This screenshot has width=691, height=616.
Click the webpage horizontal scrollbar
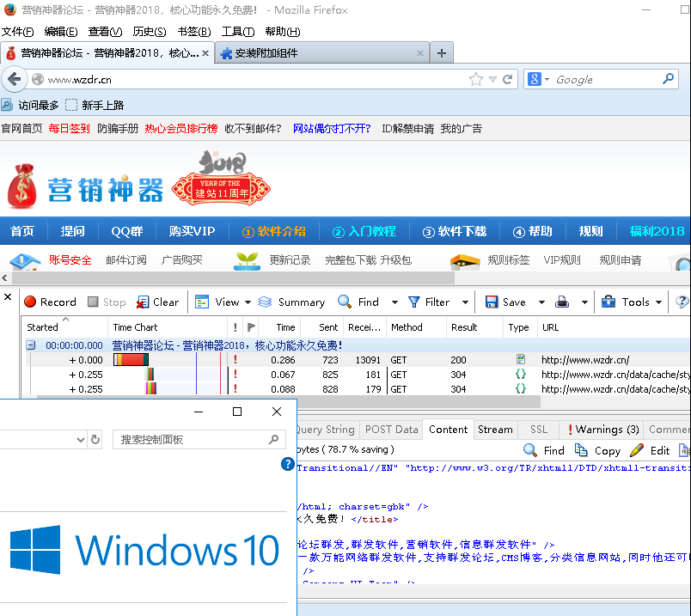point(232,278)
